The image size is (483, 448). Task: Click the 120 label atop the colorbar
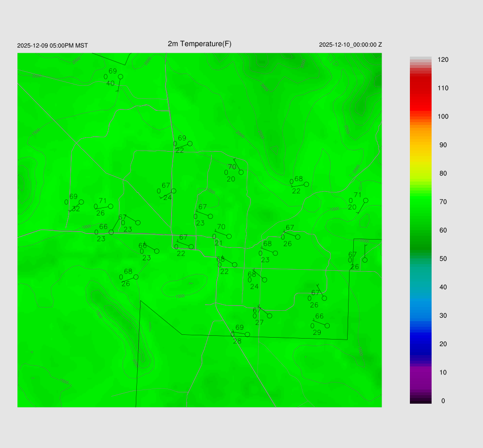pyautogui.click(x=442, y=60)
